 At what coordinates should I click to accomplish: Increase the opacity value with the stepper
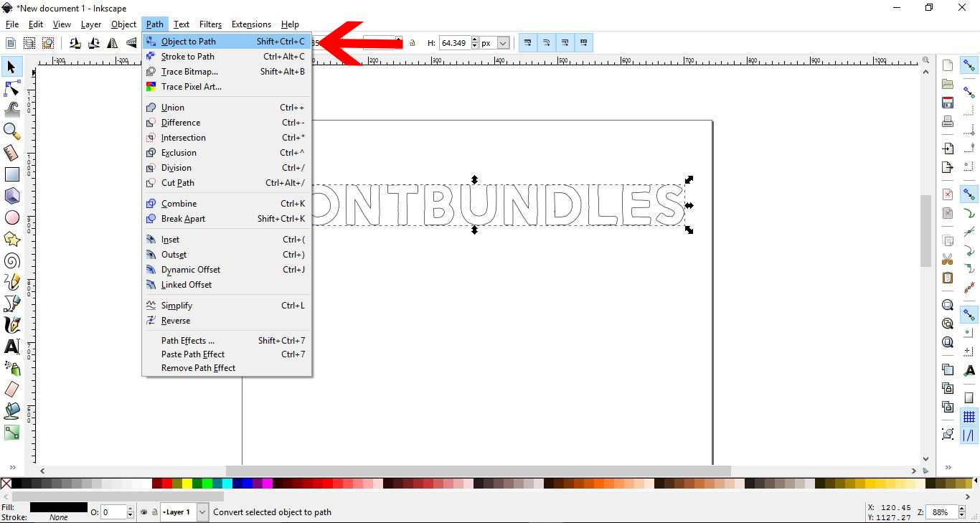(130, 509)
